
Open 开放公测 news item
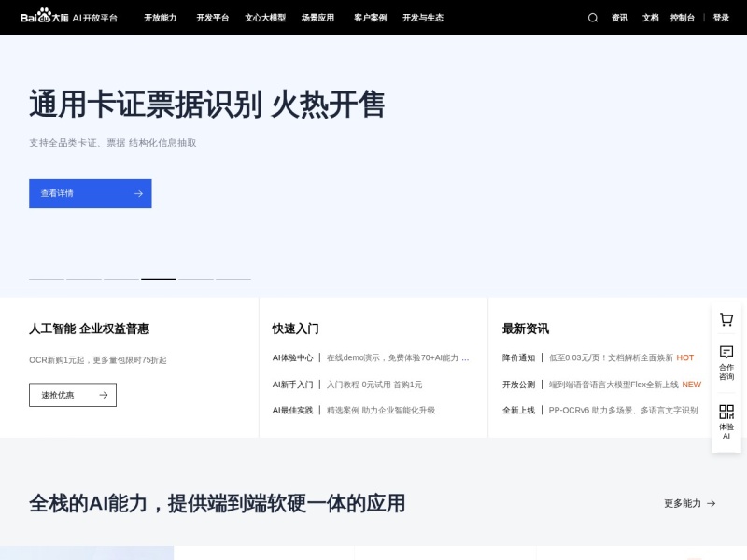click(601, 385)
